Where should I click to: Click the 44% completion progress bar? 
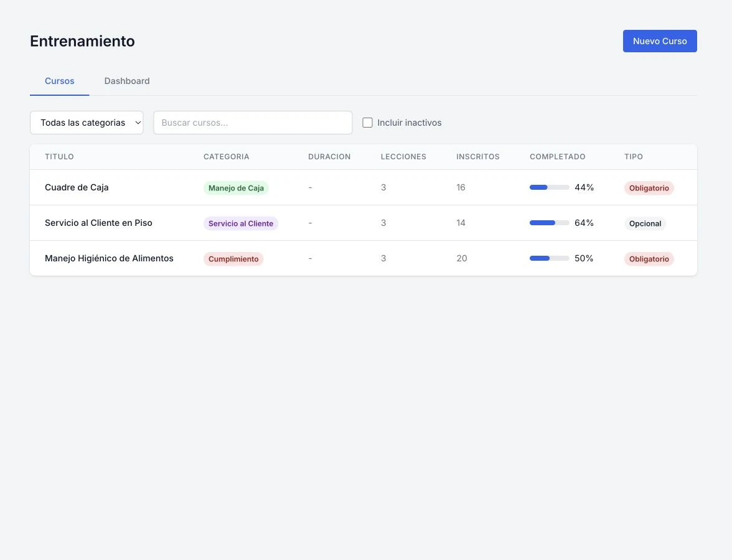point(549,187)
